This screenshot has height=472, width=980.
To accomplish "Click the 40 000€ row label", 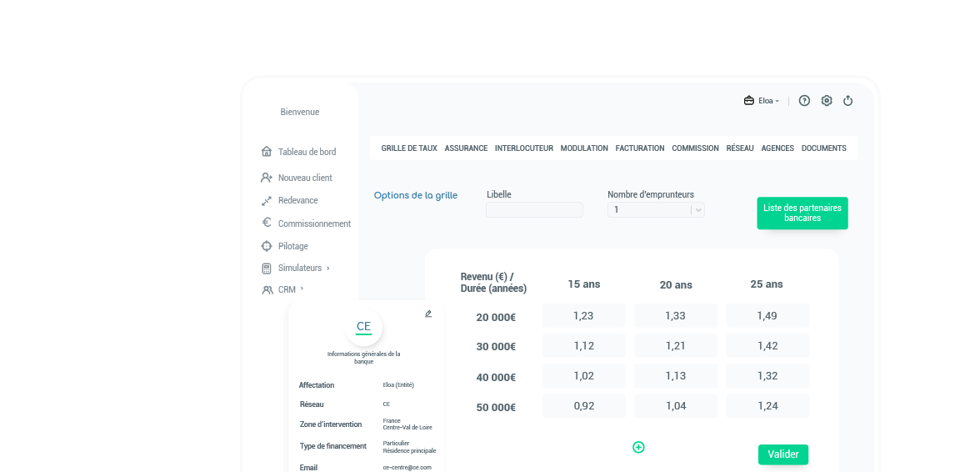I will pyautogui.click(x=496, y=378).
